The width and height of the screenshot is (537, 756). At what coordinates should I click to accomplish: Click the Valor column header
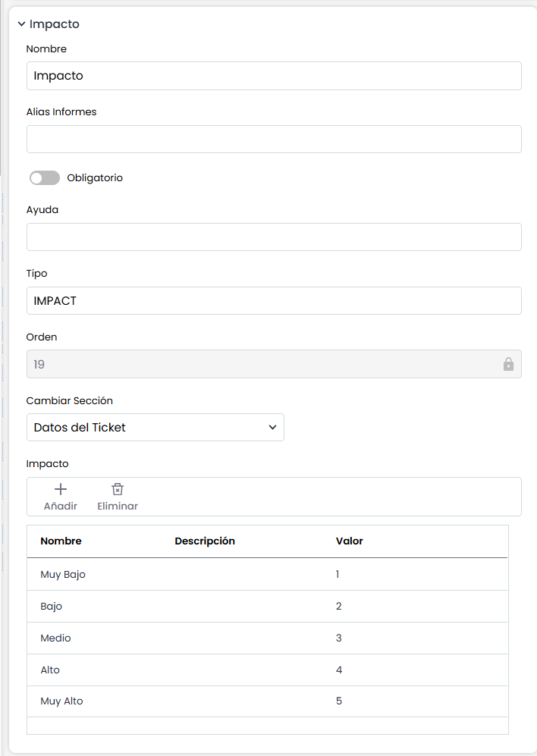pos(349,541)
